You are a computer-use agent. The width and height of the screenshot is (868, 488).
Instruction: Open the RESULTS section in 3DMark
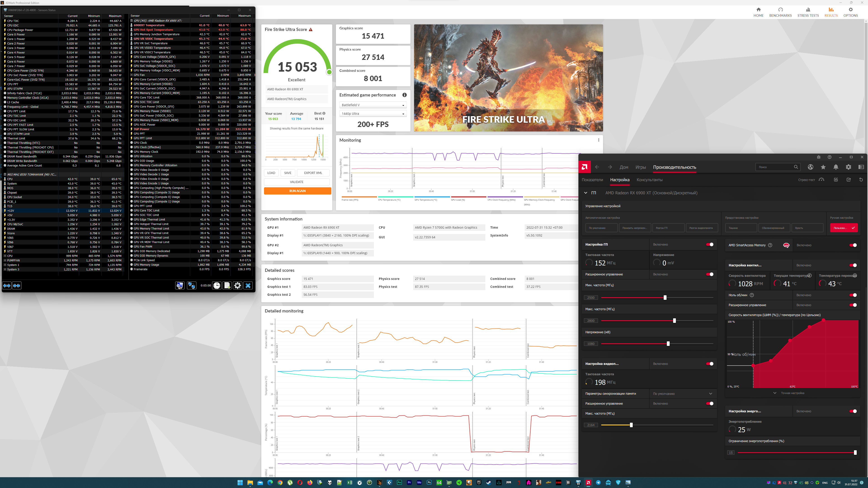[831, 12]
